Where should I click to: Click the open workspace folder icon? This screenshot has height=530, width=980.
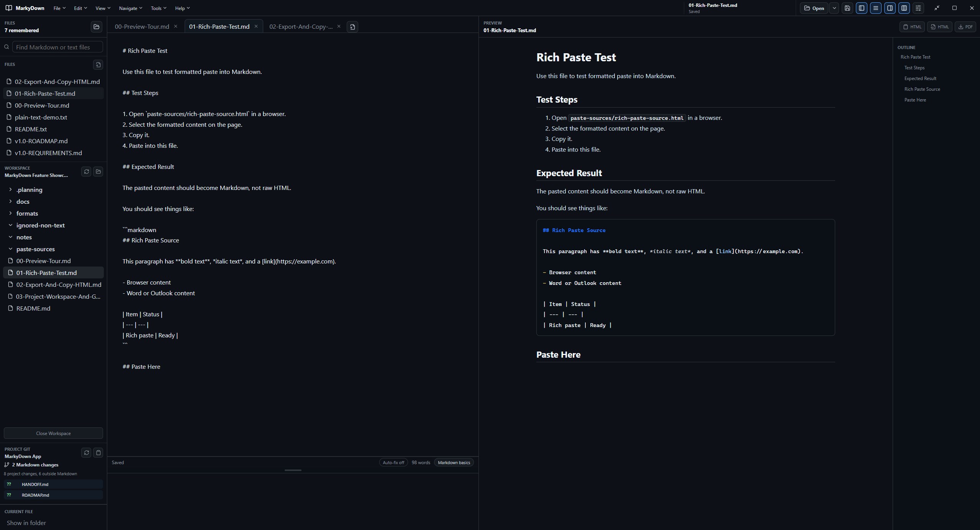pos(98,172)
